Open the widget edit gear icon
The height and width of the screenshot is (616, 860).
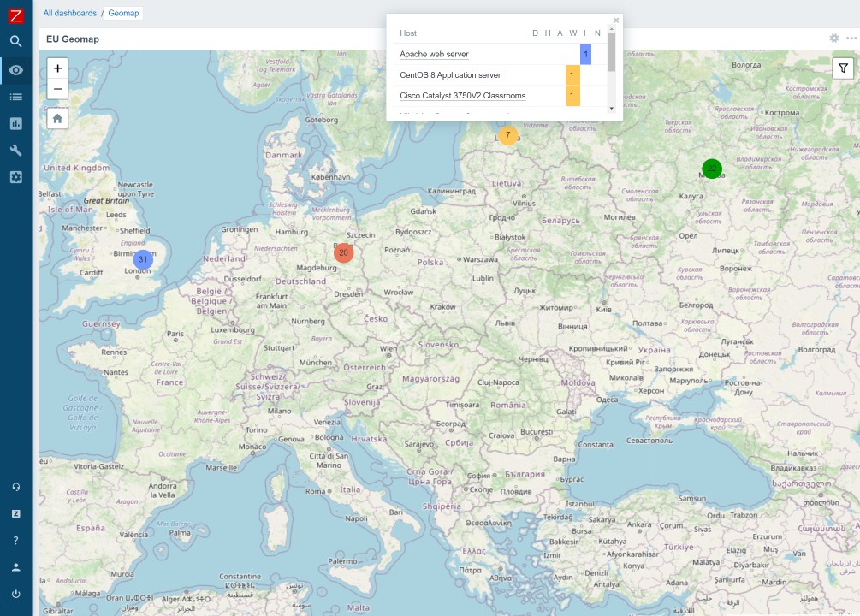point(834,38)
